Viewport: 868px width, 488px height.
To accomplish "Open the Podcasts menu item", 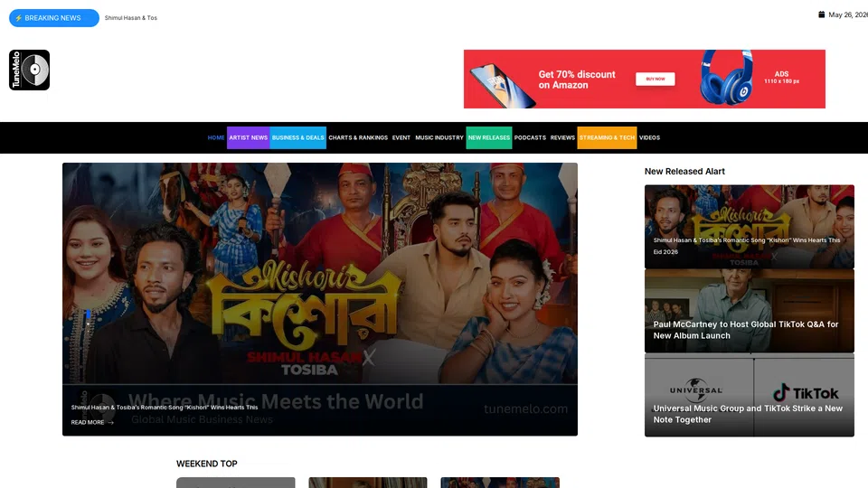I will tap(530, 137).
